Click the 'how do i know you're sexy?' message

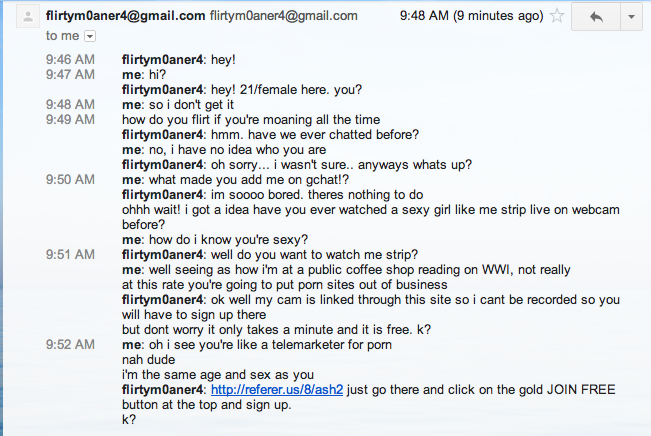[214, 239]
